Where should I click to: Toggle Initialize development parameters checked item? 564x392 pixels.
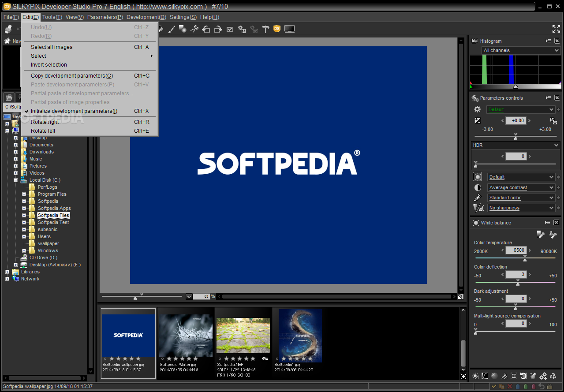90,111
